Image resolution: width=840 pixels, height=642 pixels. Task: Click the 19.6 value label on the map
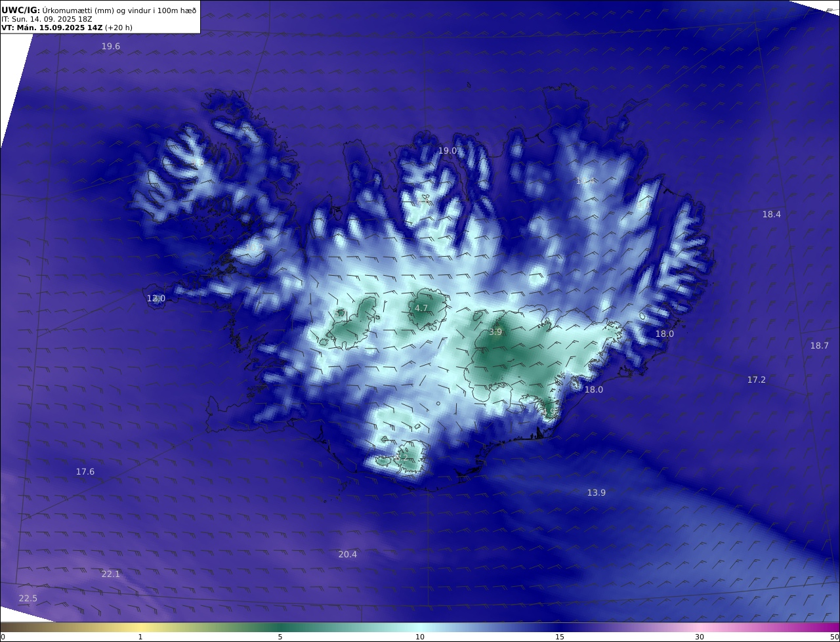111,47
